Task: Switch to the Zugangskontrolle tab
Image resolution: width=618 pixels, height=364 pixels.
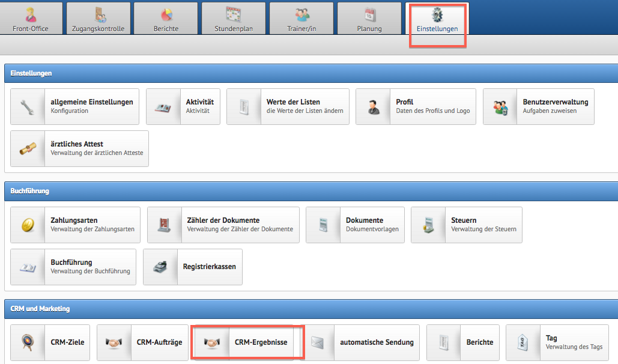Action: 98,18
